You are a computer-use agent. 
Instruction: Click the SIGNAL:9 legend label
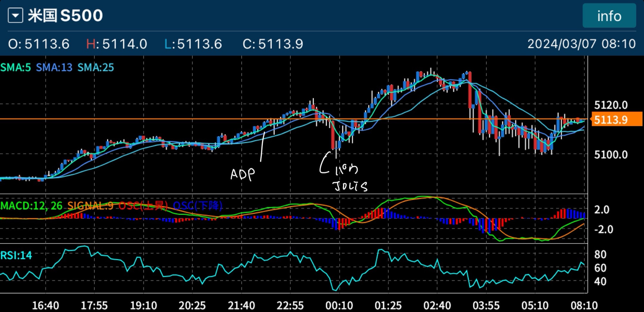90,206
